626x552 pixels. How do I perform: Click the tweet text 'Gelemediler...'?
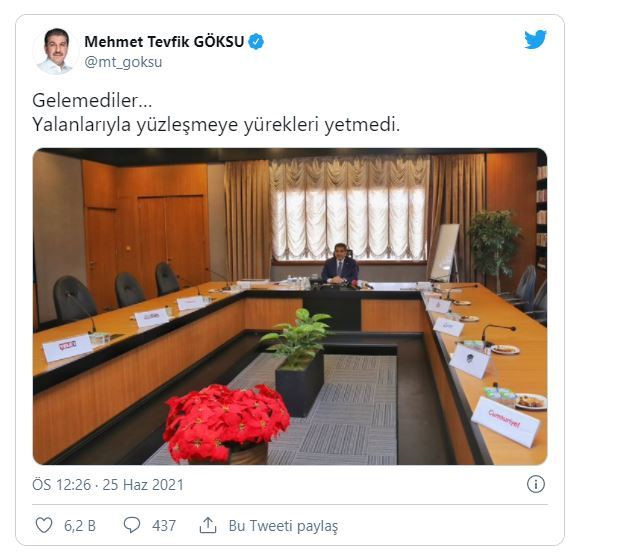[92, 101]
